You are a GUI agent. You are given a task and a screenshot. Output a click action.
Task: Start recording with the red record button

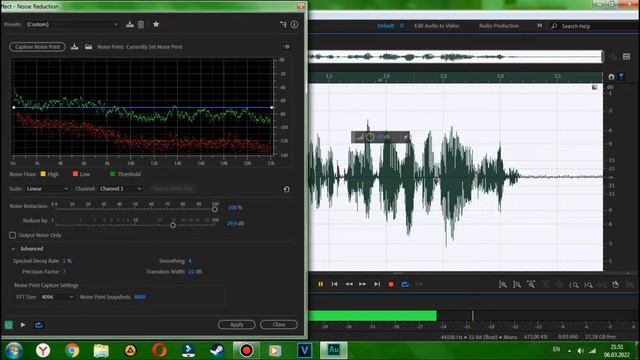click(391, 284)
